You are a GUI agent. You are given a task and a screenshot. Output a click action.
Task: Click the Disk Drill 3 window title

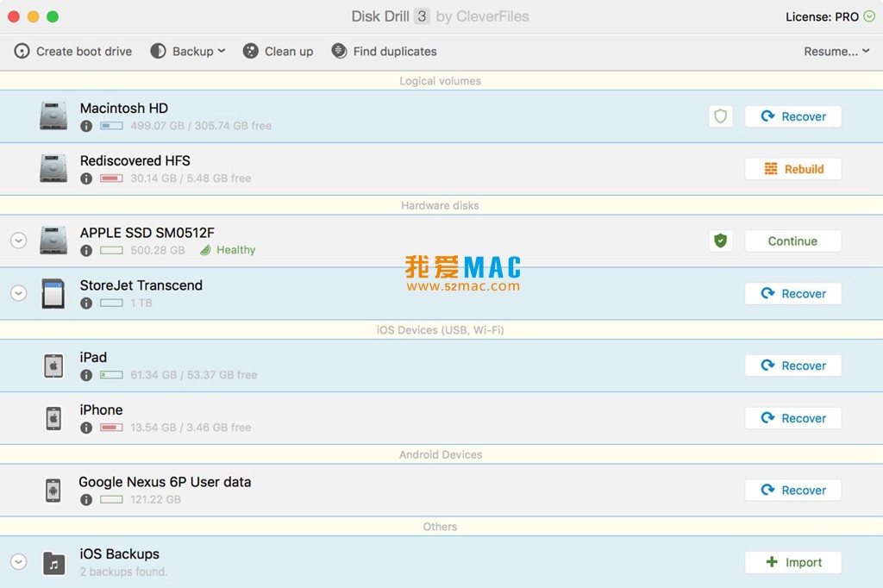coord(441,16)
